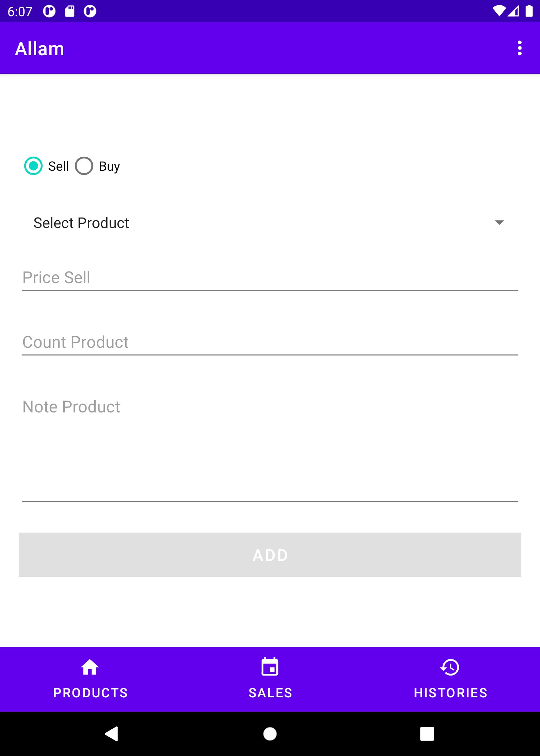Tap the Products home icon
The height and width of the screenshot is (756, 540).
point(90,667)
